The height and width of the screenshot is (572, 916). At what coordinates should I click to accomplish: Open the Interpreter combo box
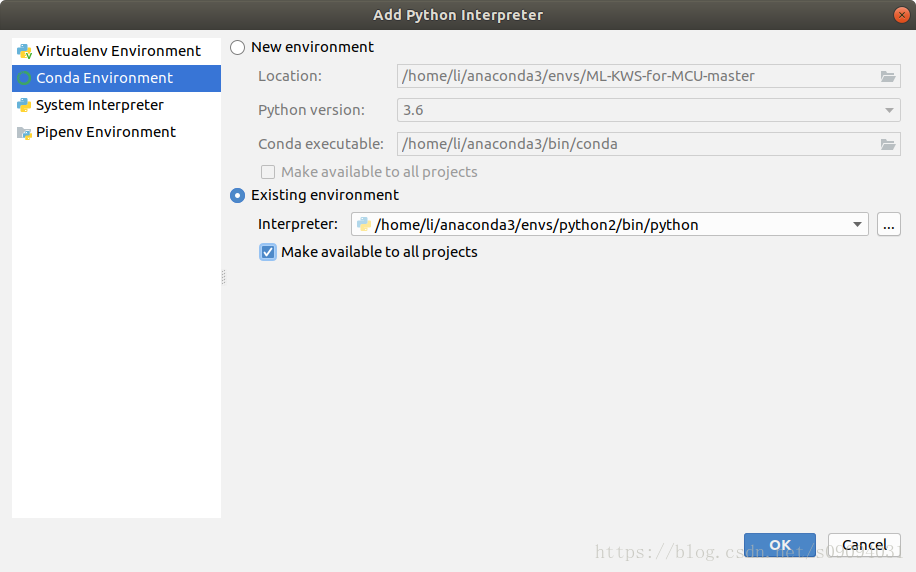[609, 224]
